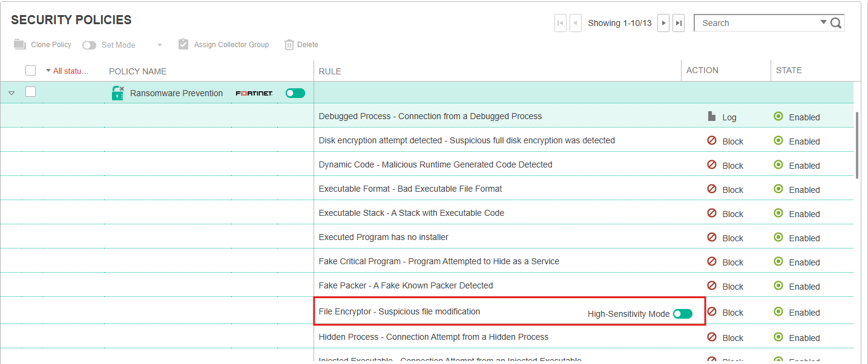
Task: Click Block icon for Dynamic Code rule
Action: [712, 164]
